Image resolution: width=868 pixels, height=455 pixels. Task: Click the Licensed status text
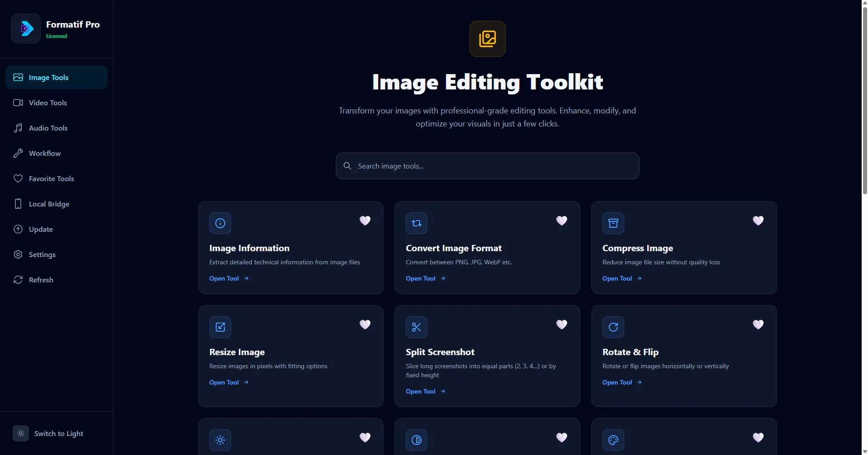pyautogui.click(x=57, y=36)
